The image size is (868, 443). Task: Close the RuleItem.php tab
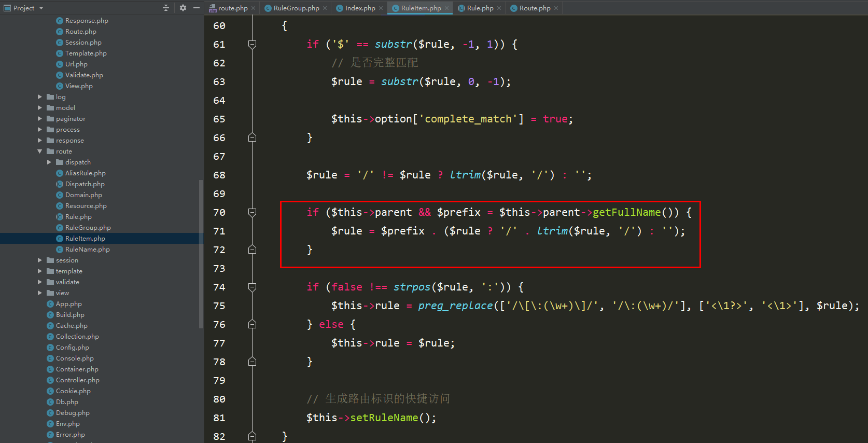446,8
